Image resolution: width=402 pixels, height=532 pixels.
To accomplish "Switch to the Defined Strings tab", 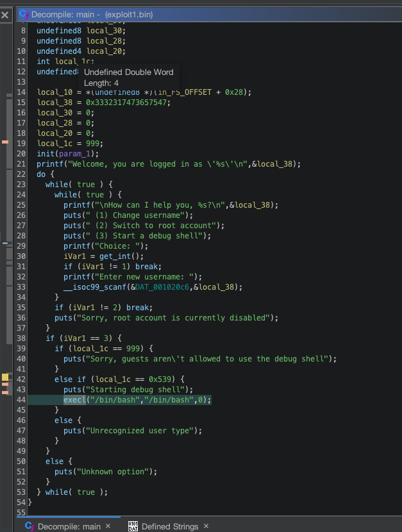I will pyautogui.click(x=169, y=526).
